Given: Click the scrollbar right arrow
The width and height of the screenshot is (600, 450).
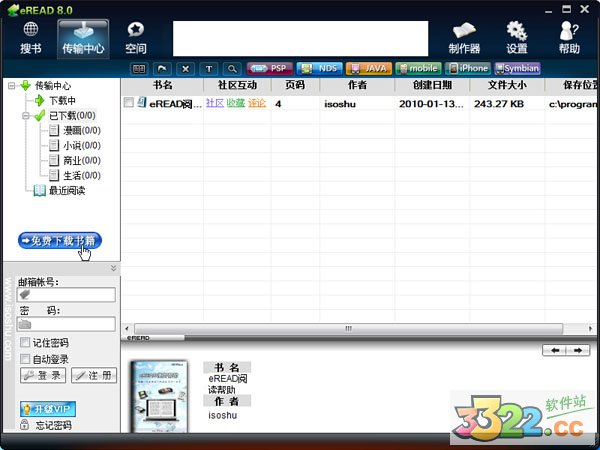Looking at the screenshot, I should [x=590, y=329].
